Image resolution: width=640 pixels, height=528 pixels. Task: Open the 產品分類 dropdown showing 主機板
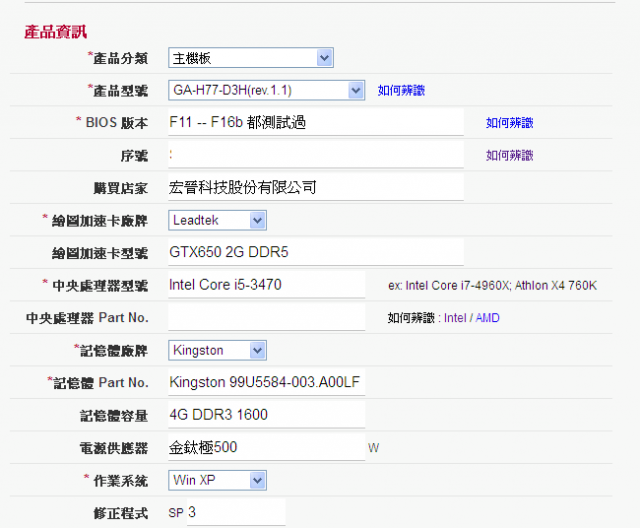[251, 58]
